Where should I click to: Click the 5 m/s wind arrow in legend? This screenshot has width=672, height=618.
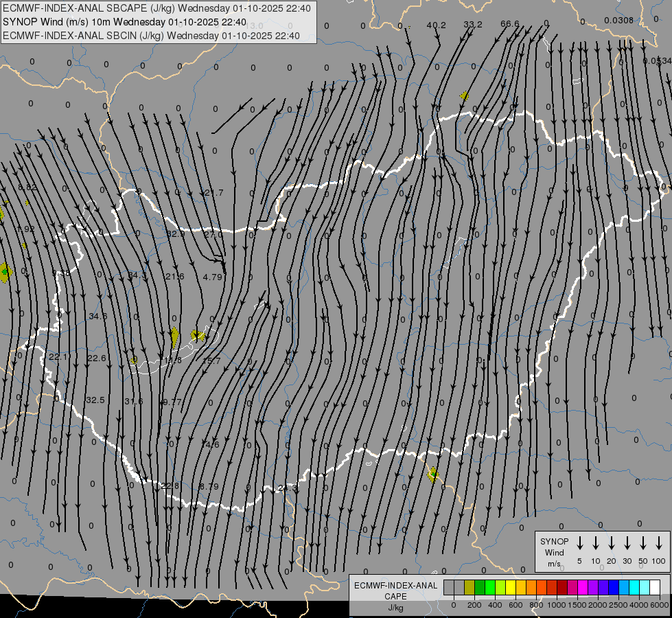pyautogui.click(x=580, y=543)
